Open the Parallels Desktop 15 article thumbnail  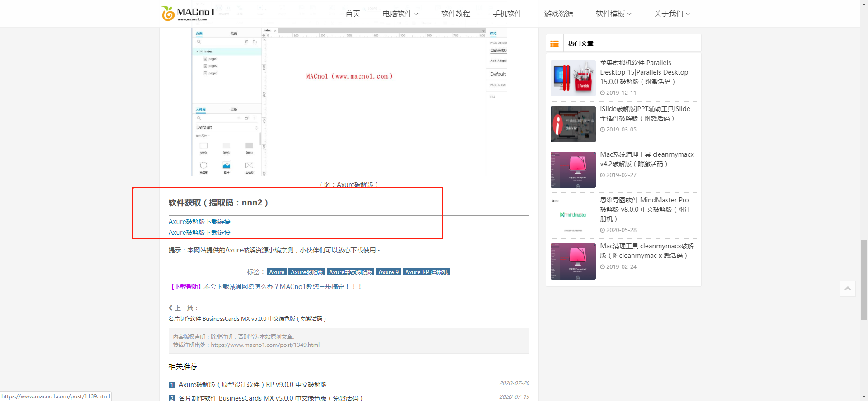pyautogui.click(x=573, y=78)
